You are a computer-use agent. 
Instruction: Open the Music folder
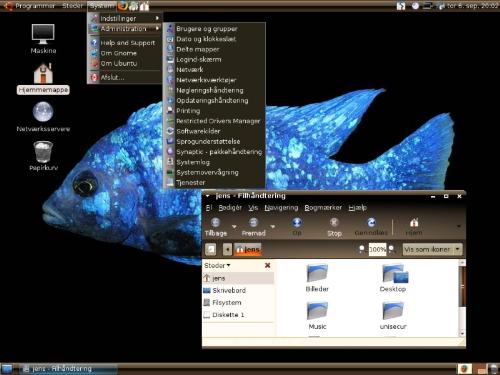[317, 316]
